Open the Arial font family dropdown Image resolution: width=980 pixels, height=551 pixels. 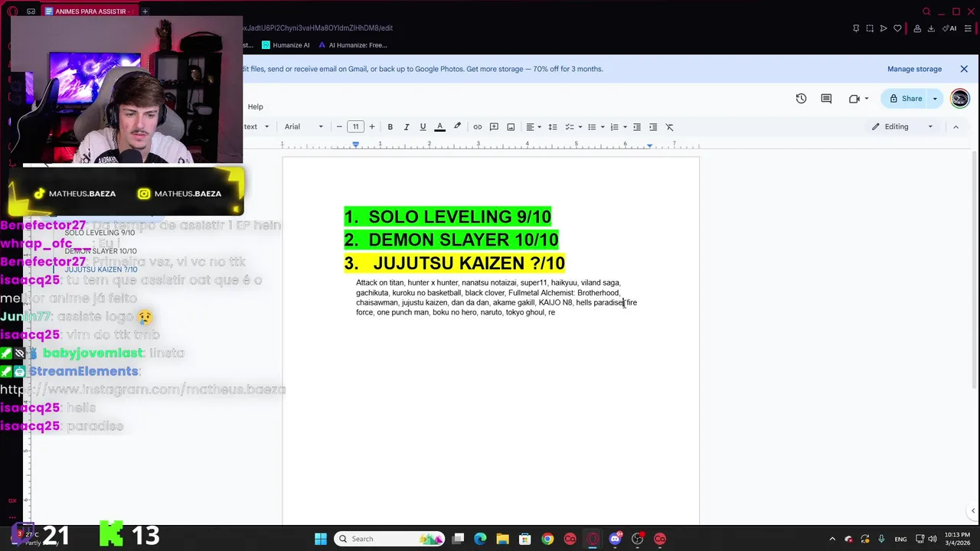click(303, 127)
